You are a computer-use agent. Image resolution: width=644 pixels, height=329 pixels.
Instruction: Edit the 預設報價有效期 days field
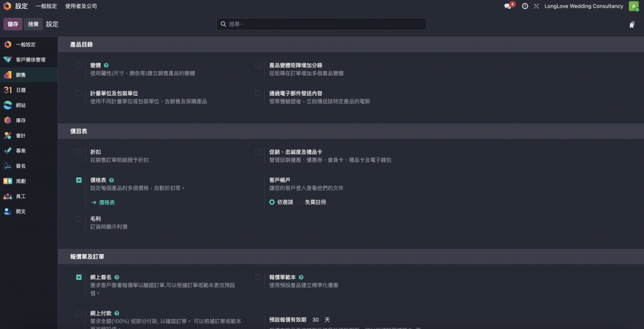click(x=316, y=320)
